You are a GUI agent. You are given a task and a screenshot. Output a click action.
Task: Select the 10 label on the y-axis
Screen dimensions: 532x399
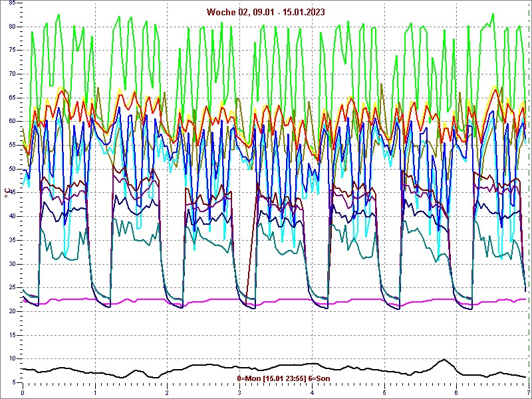[13, 358]
